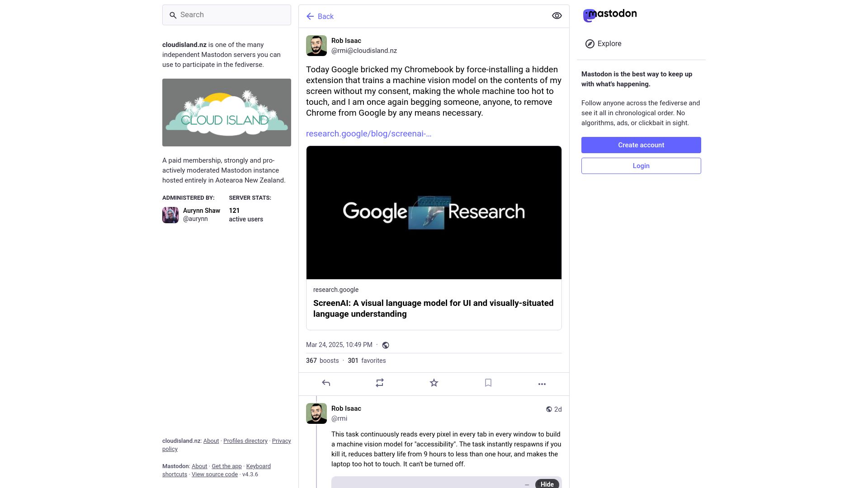This screenshot has width=868, height=488.
Task: Click the Search input field
Action: 226,15
